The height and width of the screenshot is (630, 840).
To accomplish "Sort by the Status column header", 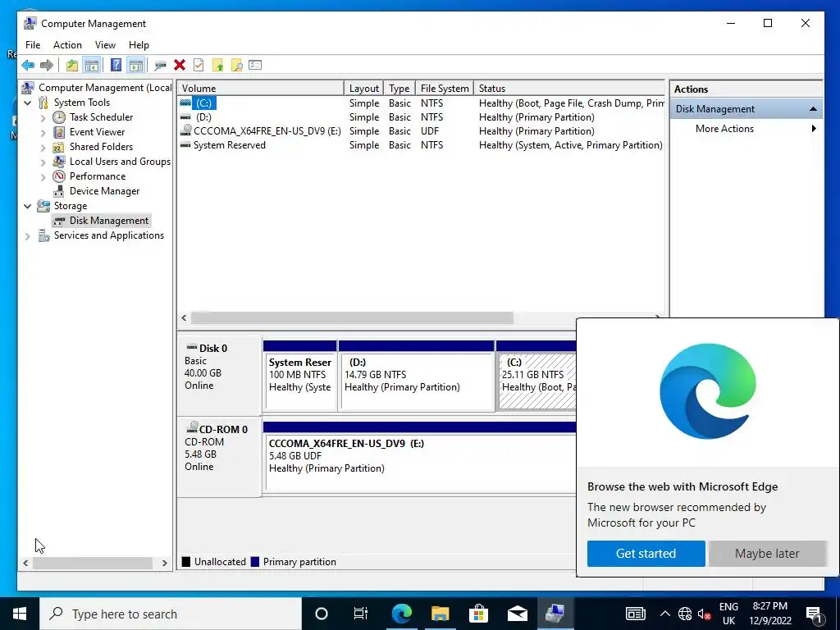I will pos(569,89).
